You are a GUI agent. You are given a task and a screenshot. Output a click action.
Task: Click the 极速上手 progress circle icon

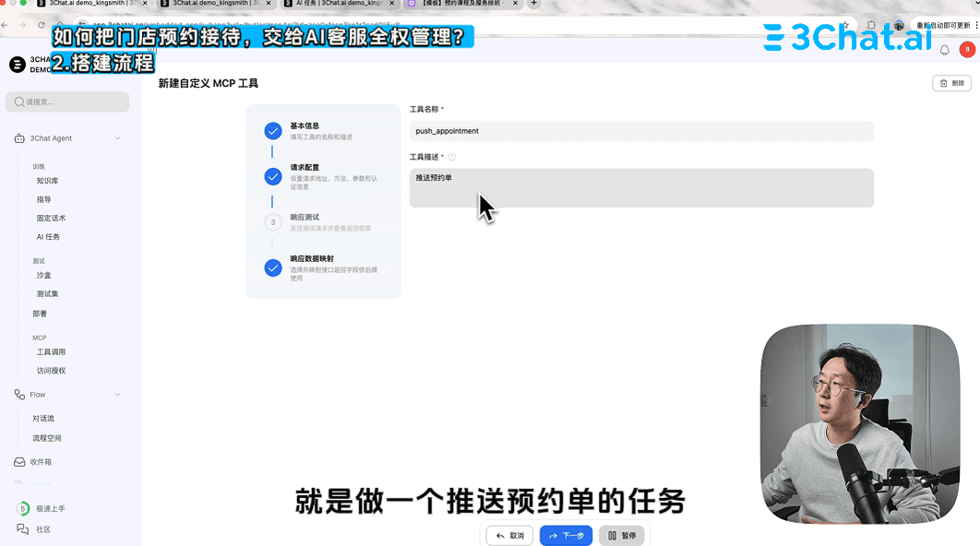tap(23, 508)
